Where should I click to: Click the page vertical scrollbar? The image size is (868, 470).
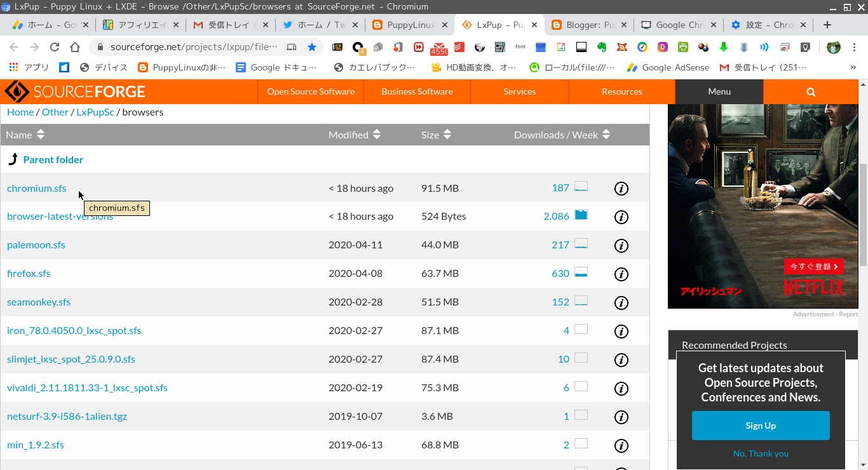pyautogui.click(x=863, y=215)
